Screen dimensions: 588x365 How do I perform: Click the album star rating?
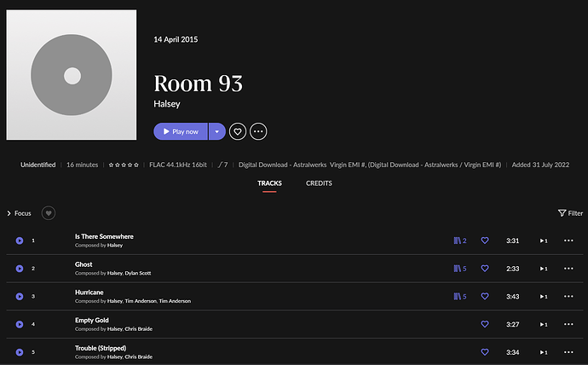pos(124,165)
